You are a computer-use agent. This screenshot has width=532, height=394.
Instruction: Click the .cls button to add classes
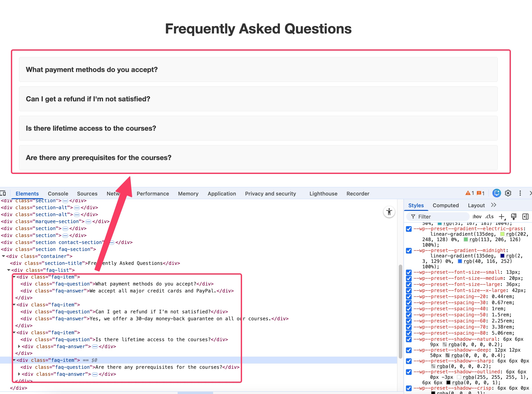[x=489, y=216]
